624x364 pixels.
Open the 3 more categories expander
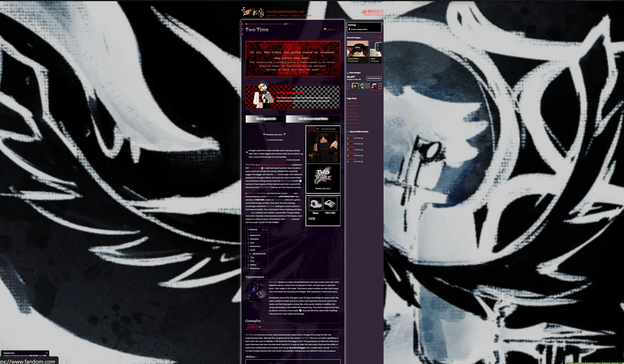click(290, 24)
